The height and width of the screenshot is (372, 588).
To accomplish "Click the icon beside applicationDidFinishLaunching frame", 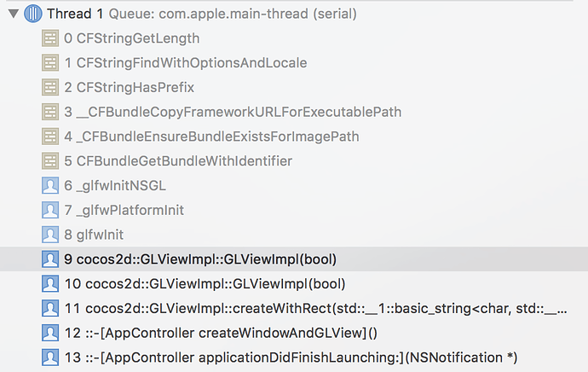I will click(x=51, y=357).
